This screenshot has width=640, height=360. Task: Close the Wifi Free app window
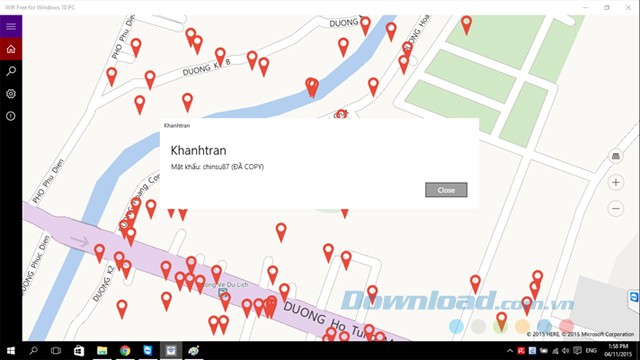(x=629, y=7)
